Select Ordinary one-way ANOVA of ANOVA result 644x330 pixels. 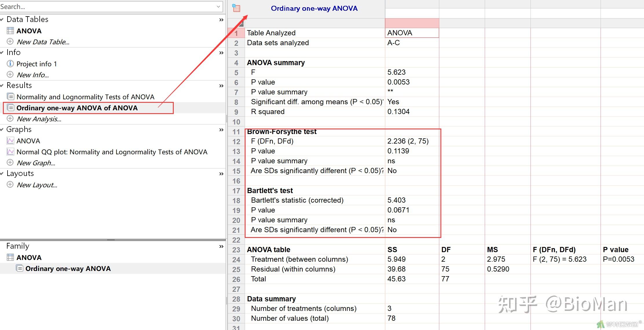[x=77, y=108]
